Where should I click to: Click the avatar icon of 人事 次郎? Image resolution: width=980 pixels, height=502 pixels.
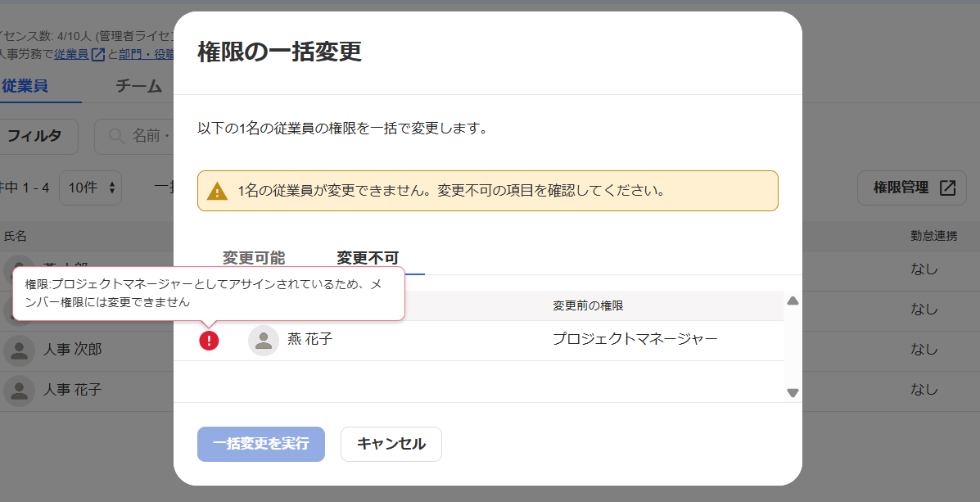[19, 350]
